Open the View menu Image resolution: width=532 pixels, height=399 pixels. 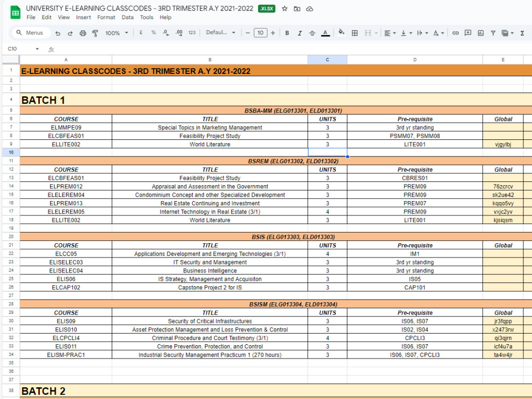click(x=63, y=18)
